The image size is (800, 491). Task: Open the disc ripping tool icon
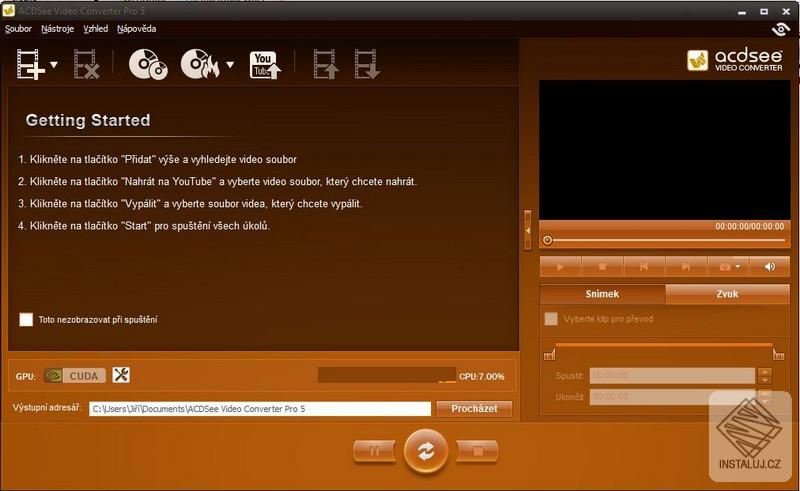click(148, 64)
